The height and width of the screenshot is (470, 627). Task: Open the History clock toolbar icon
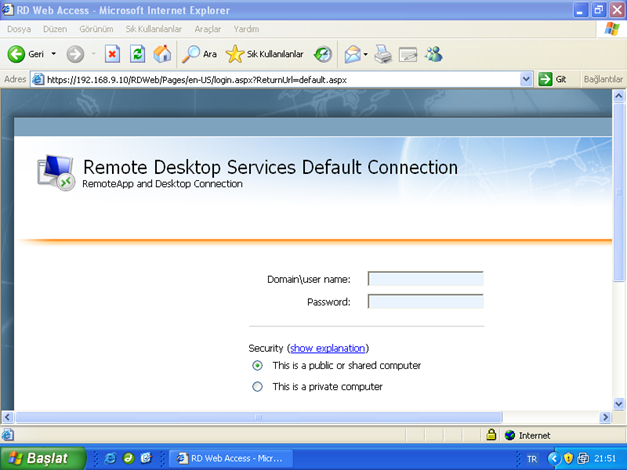(x=323, y=54)
